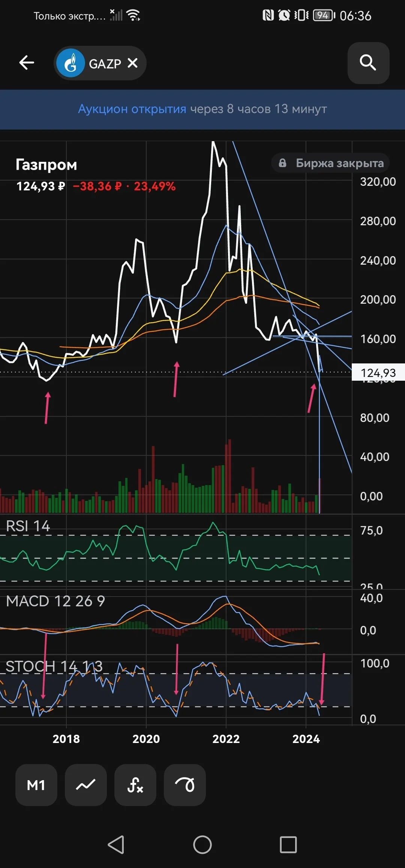Tap the 06:36 clock in status bar

point(355,15)
